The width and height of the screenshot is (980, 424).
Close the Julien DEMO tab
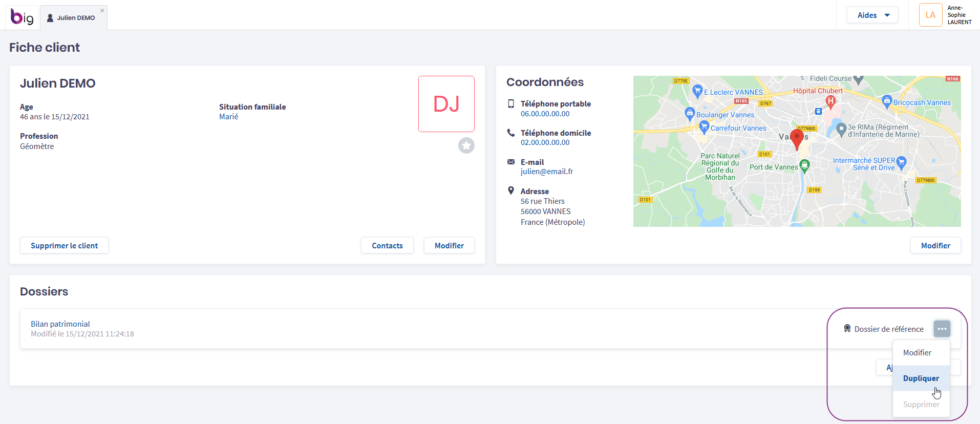coord(102,10)
